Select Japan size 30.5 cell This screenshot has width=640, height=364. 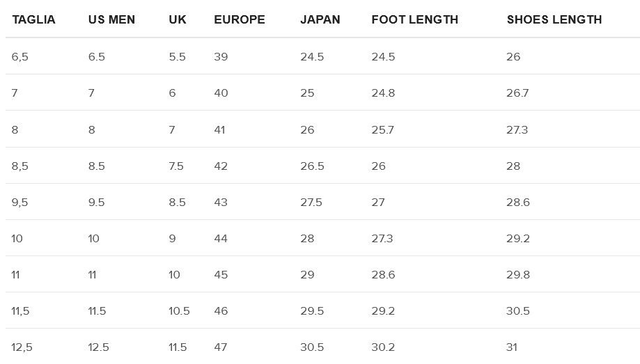pyautogui.click(x=312, y=347)
